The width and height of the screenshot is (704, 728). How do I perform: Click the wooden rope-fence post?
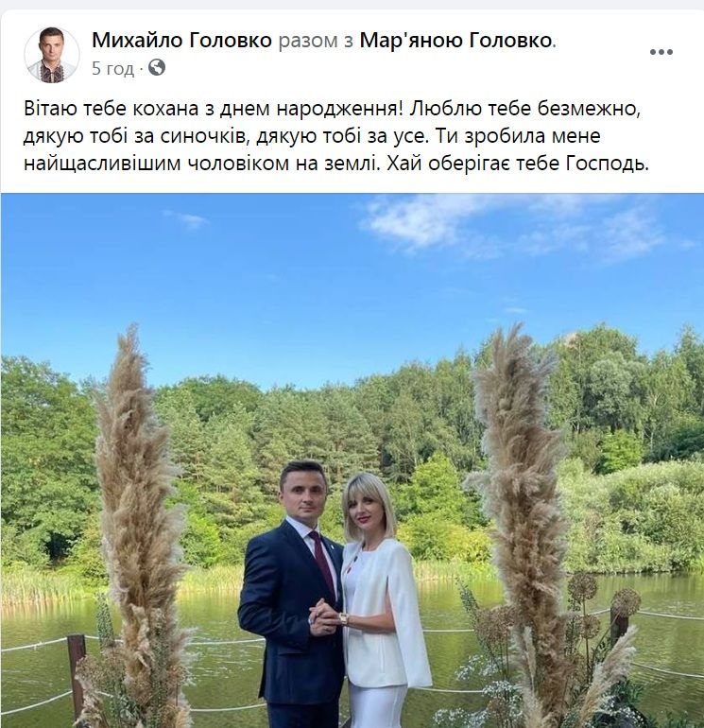pyautogui.click(x=77, y=673)
